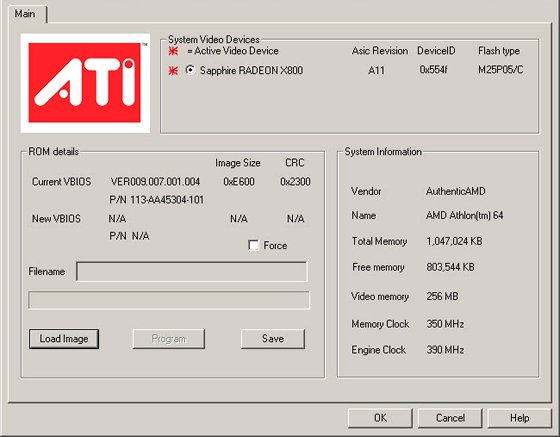The width and height of the screenshot is (560, 437).
Task: Switch to the Main tab
Action: 25,14
